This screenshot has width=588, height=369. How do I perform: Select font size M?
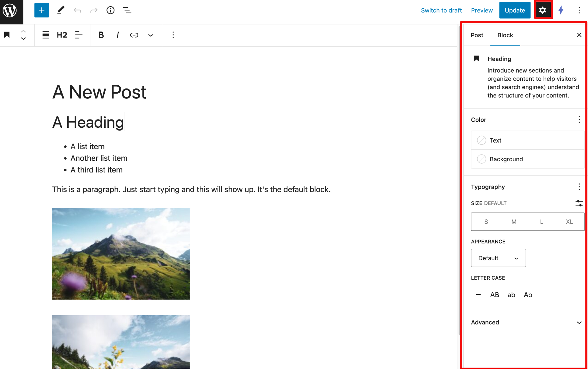[x=514, y=222]
